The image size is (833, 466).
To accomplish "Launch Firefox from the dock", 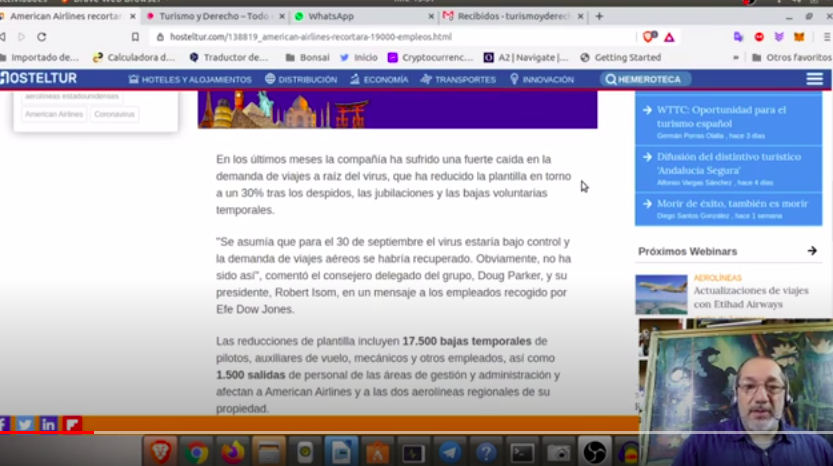I will 232,453.
